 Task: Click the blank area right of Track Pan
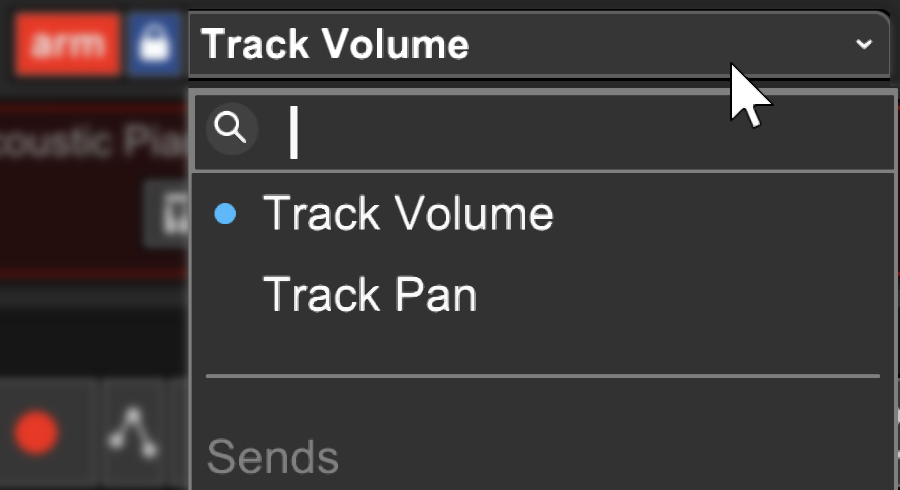680,294
